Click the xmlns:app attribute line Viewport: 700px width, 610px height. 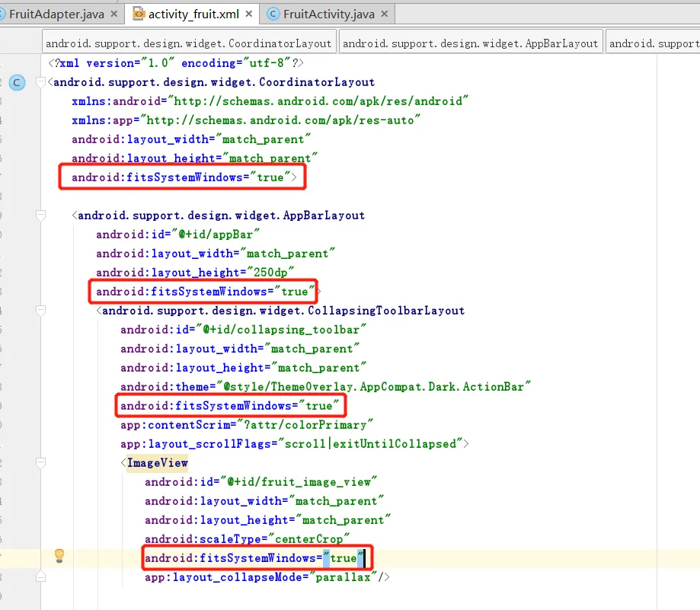(x=245, y=120)
